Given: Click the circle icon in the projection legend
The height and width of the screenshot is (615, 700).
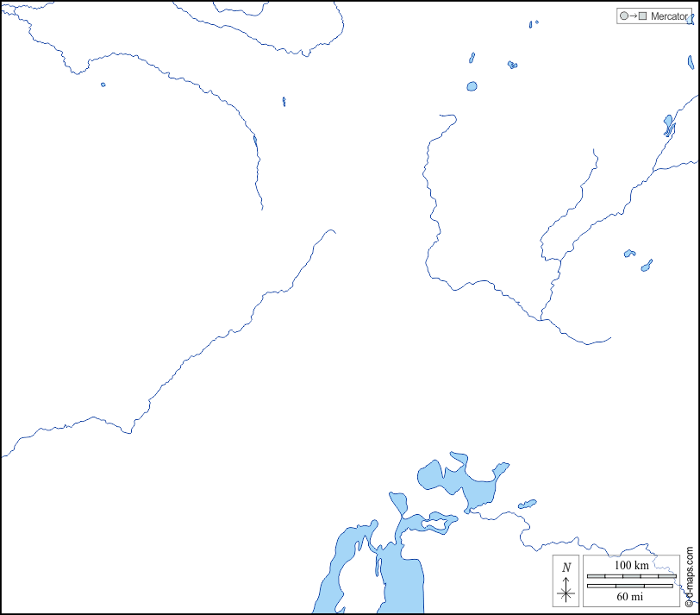Looking at the screenshot, I should tap(623, 16).
